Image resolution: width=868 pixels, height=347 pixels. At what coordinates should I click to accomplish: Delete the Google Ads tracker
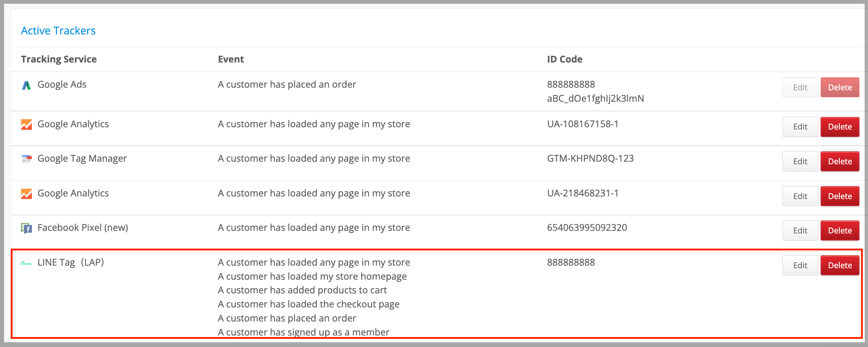pyautogui.click(x=840, y=87)
